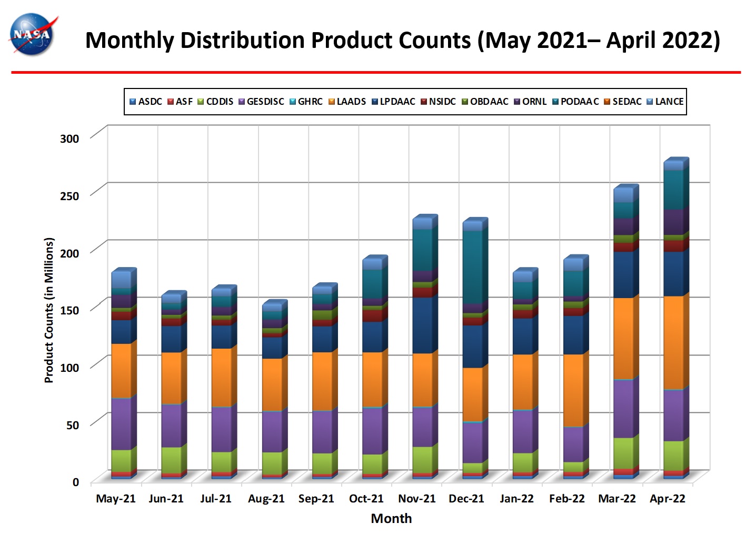Select the purple GESDISC legend marker

242,102
